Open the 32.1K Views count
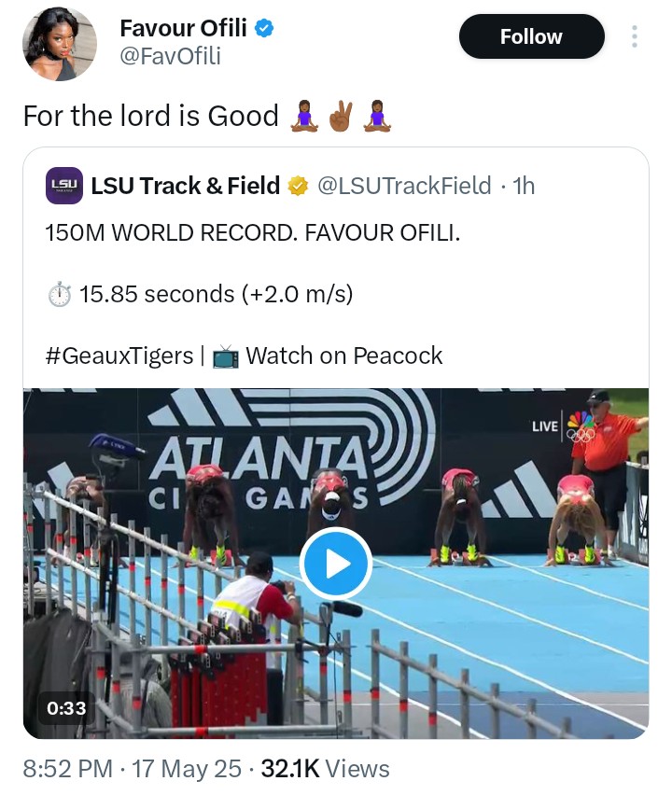Image resolution: width=672 pixels, height=795 pixels. (x=325, y=769)
